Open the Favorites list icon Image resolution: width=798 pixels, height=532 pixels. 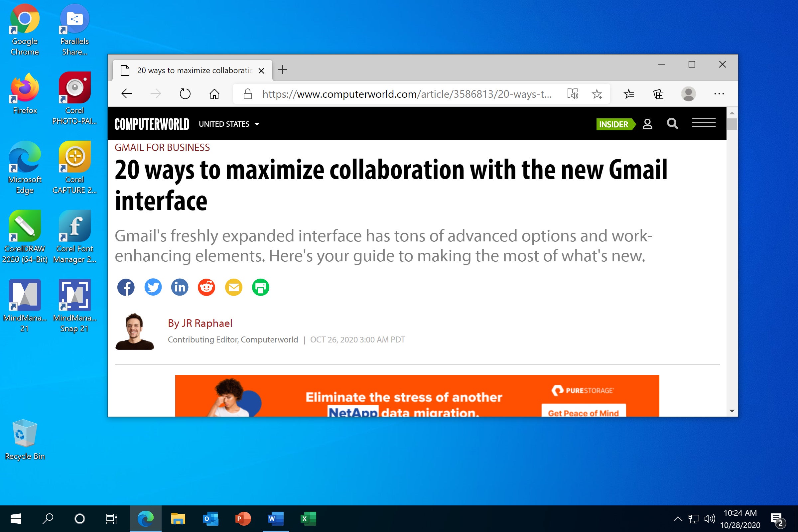click(629, 94)
